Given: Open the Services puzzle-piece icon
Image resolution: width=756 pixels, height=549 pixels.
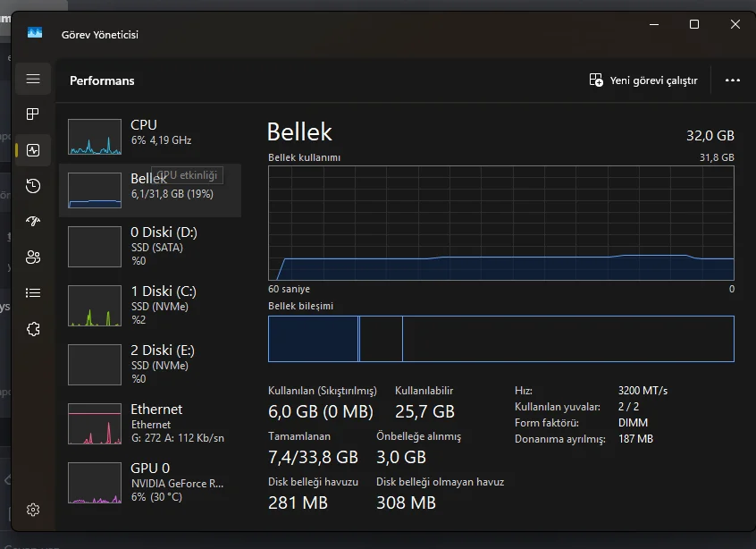Looking at the screenshot, I should coord(33,329).
